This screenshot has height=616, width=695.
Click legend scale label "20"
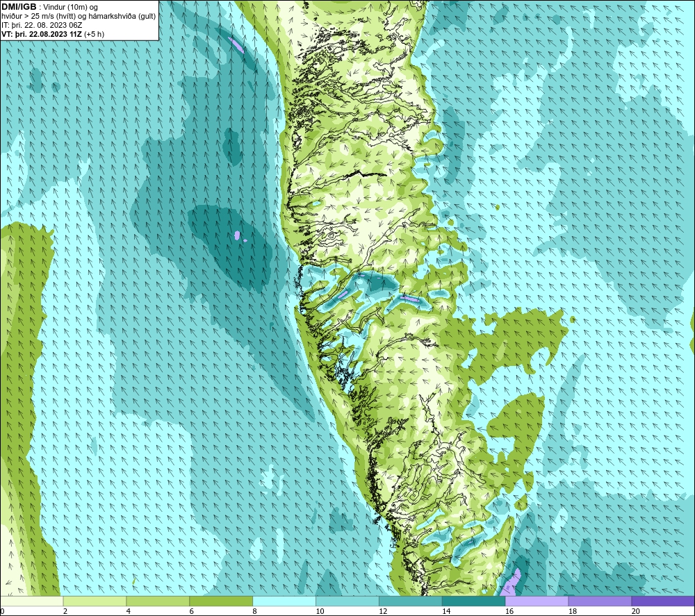(x=635, y=611)
